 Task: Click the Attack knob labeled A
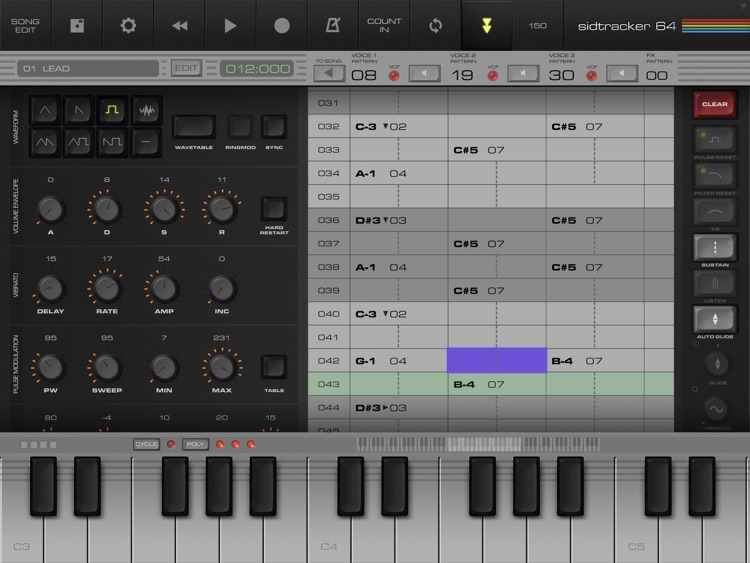[51, 210]
